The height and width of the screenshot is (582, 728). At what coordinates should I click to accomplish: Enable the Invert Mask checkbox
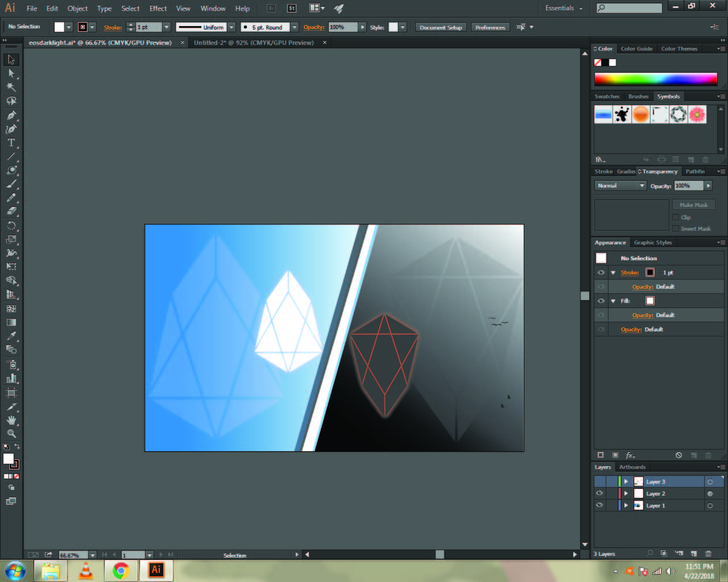pos(676,228)
